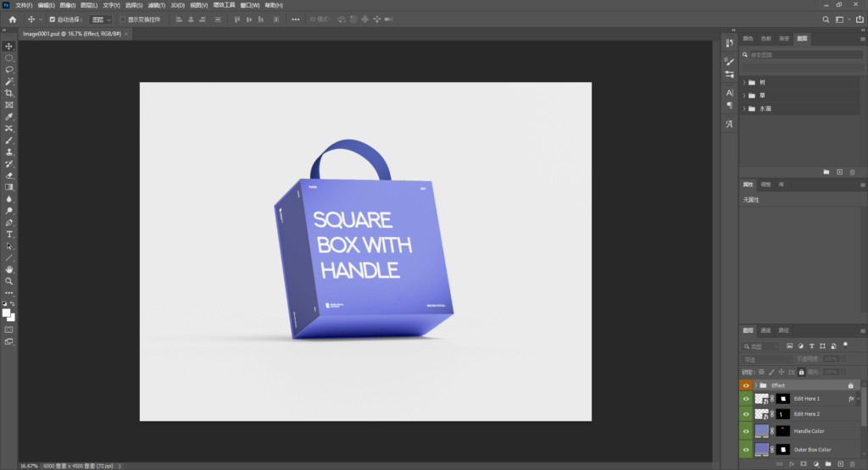Select the Magic Wand tool

tap(8, 81)
